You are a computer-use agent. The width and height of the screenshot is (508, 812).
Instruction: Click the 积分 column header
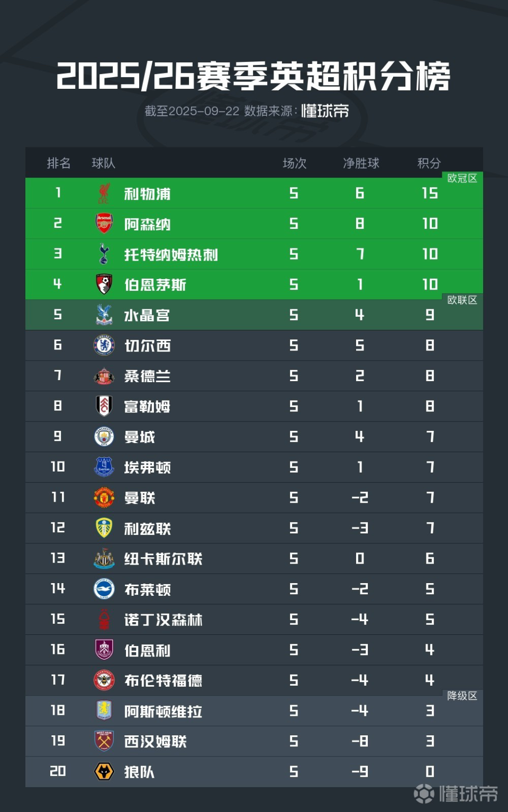pyautogui.click(x=429, y=163)
